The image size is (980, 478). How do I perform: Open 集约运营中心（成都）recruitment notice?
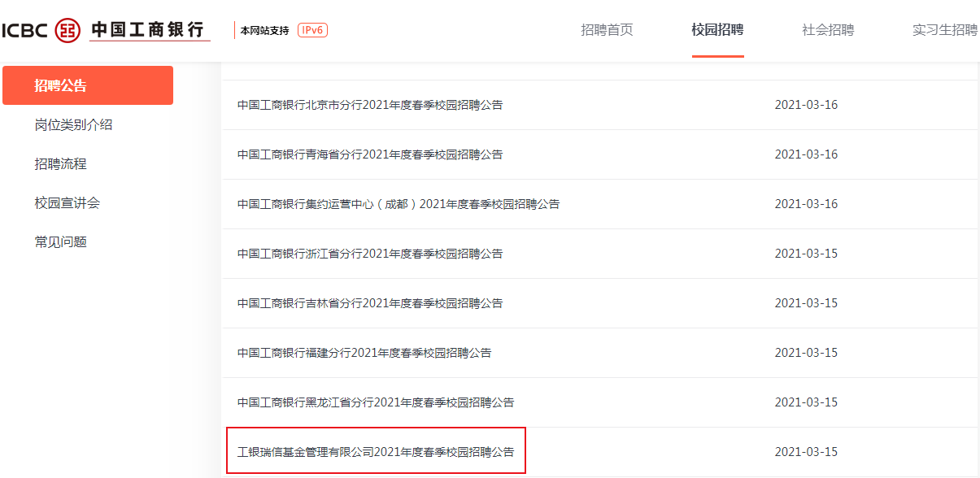tap(399, 204)
